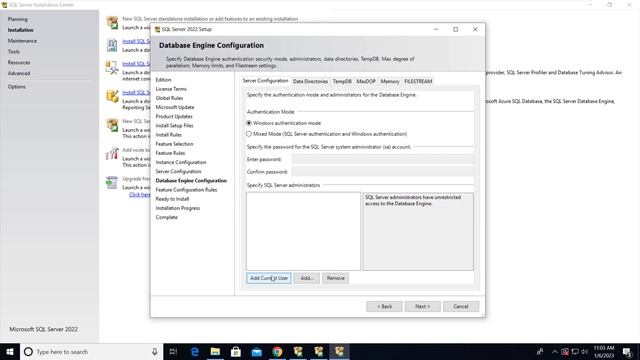Open Microsoft Store from taskbar
This screenshot has width=640, height=360.
point(236,351)
